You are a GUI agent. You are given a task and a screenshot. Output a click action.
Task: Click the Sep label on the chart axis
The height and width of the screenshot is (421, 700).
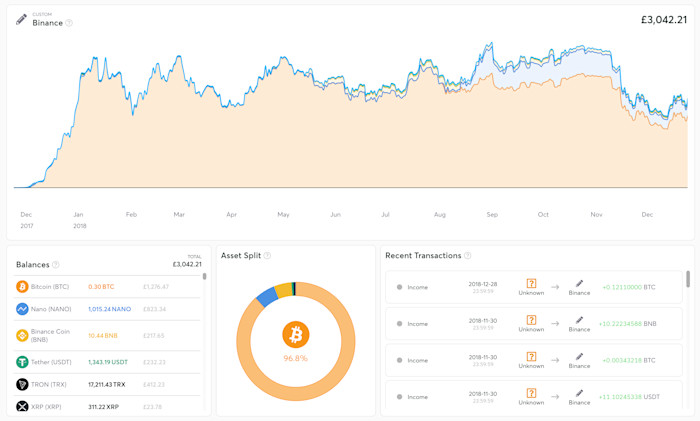(492, 215)
